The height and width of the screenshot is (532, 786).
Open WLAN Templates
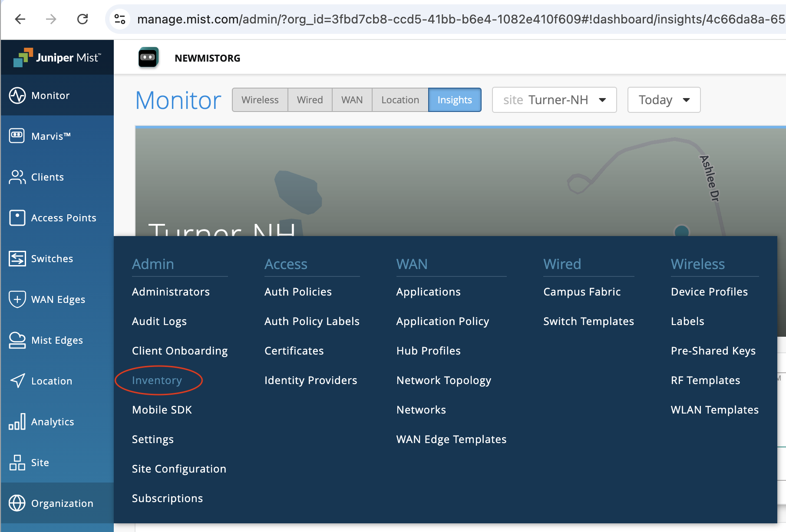pyautogui.click(x=715, y=410)
